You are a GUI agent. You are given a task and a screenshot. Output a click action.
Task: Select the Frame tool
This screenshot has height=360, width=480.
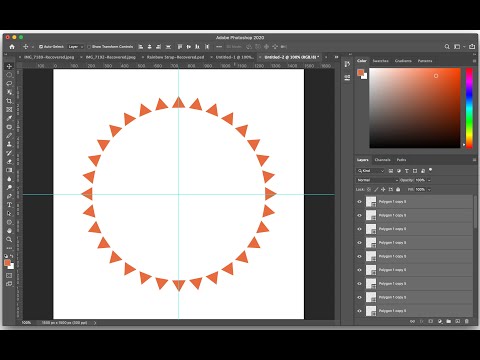[9, 109]
